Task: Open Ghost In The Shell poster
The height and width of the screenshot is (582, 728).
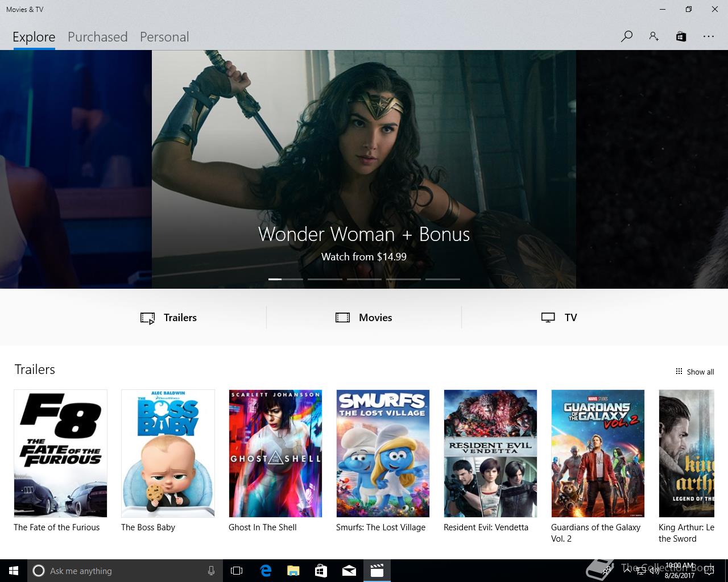Action: 275,454
